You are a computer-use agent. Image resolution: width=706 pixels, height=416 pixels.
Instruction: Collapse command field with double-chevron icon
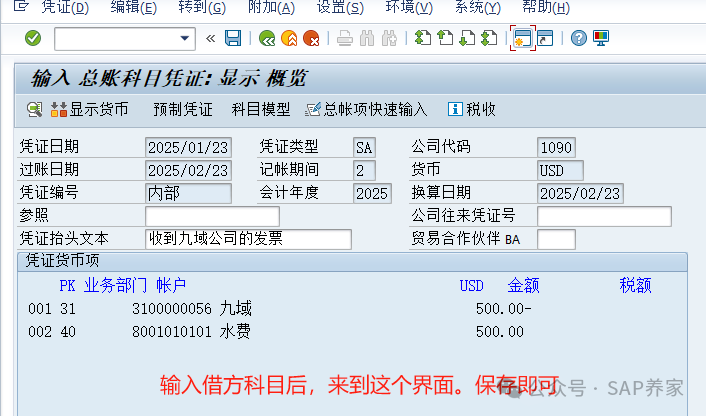210,39
